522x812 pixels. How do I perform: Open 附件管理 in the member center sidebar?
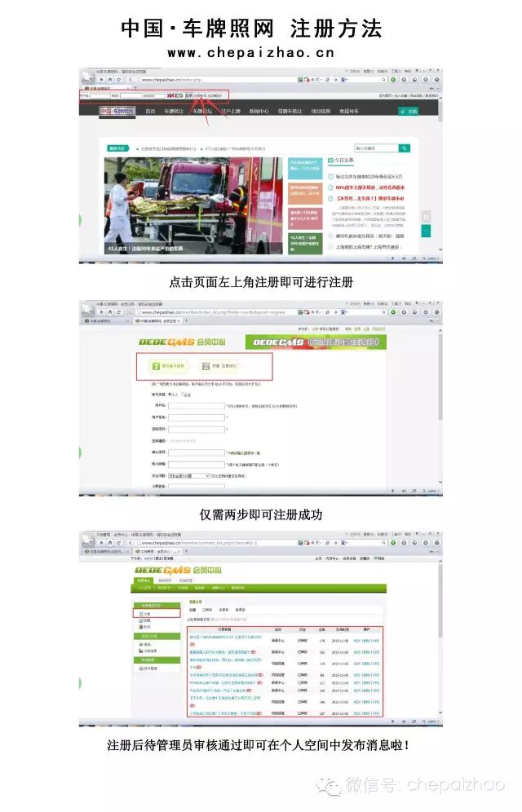click(148, 669)
